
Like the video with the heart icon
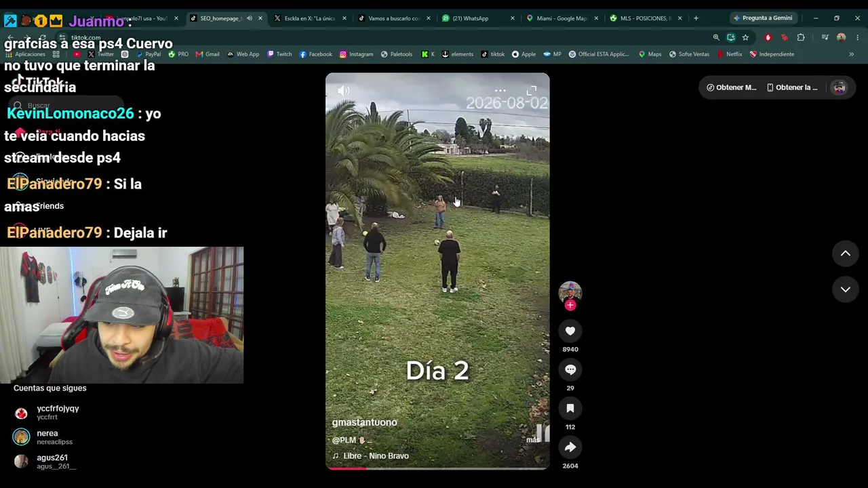click(x=570, y=331)
